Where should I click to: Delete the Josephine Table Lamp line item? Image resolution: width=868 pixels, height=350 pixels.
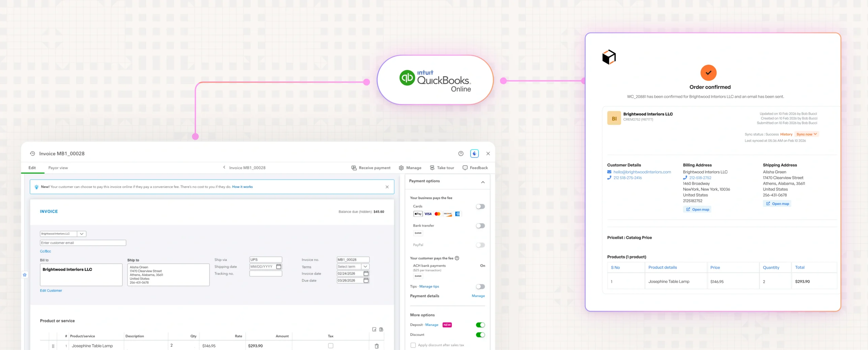pos(377,346)
